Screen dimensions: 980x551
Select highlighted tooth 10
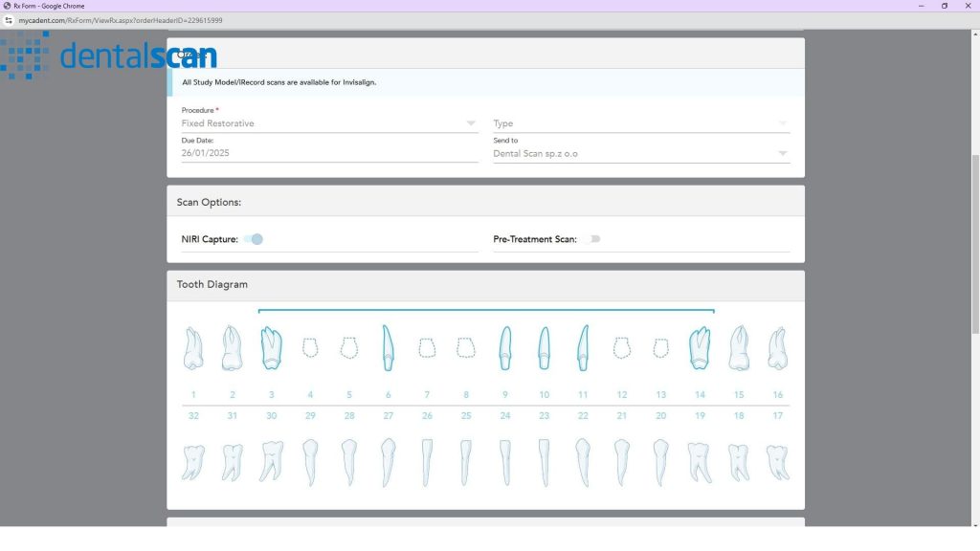544,348
